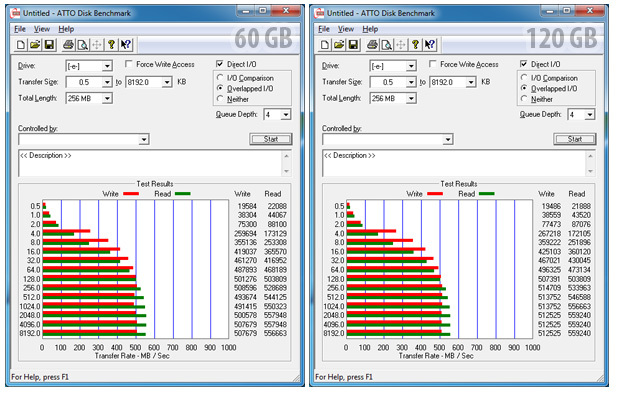Screen dimensions: 618x393
Task: Select I/O Comparison radio in the 60 GB window
Action: 220,78
